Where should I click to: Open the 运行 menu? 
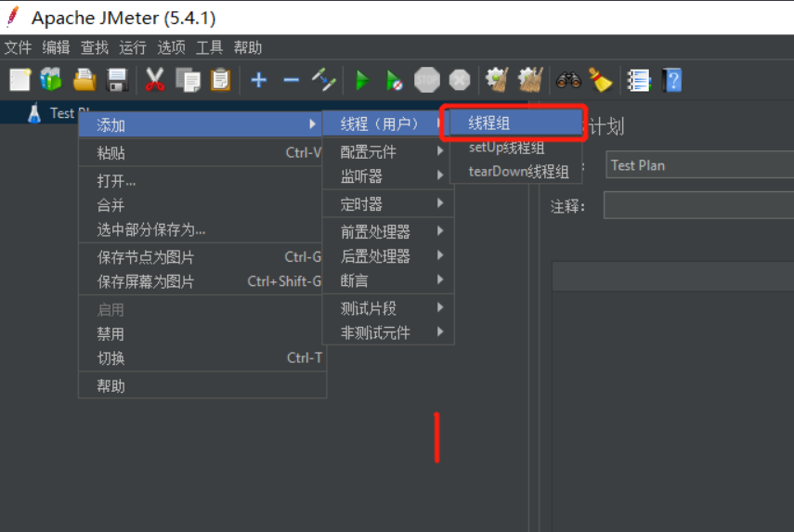click(x=133, y=48)
